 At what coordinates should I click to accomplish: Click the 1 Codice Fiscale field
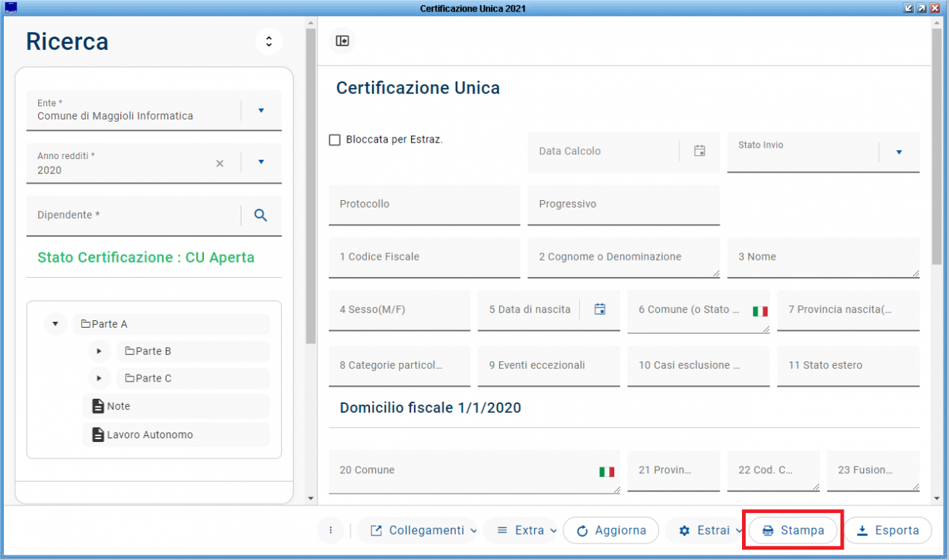click(424, 258)
